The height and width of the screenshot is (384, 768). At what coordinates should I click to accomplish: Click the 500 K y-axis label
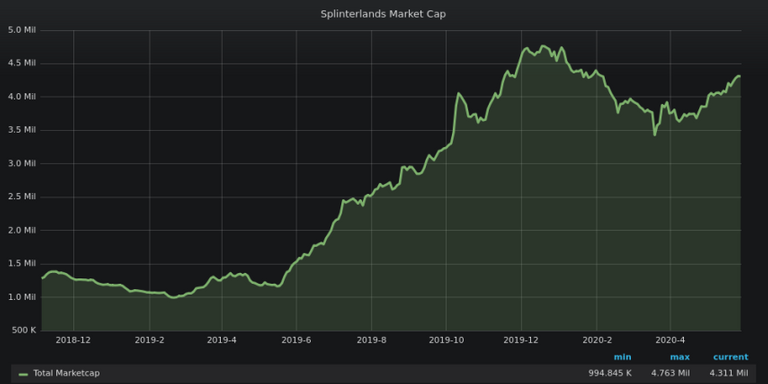tap(24, 331)
